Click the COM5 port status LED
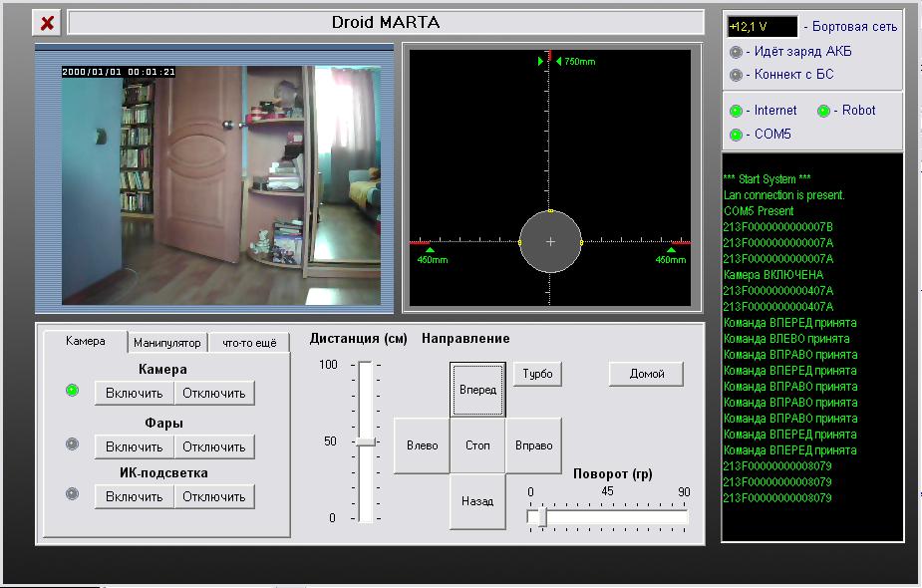 tap(737, 135)
